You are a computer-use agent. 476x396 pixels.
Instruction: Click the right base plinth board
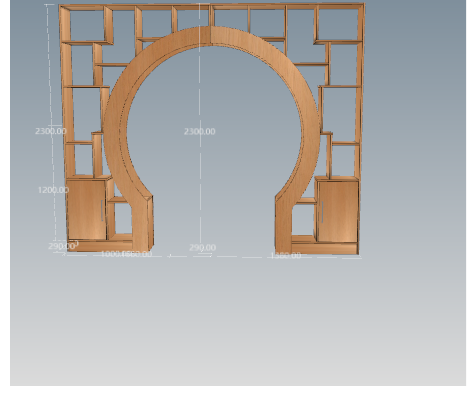324,249
